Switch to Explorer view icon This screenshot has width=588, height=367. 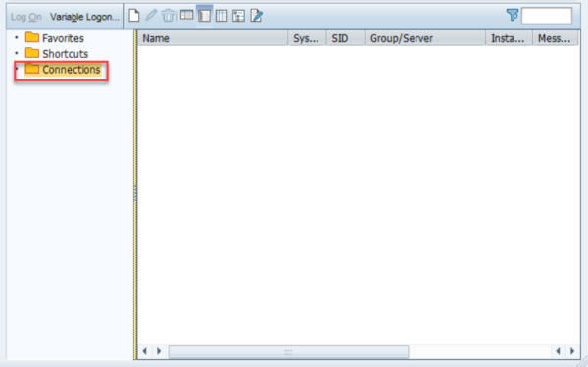[x=186, y=16]
